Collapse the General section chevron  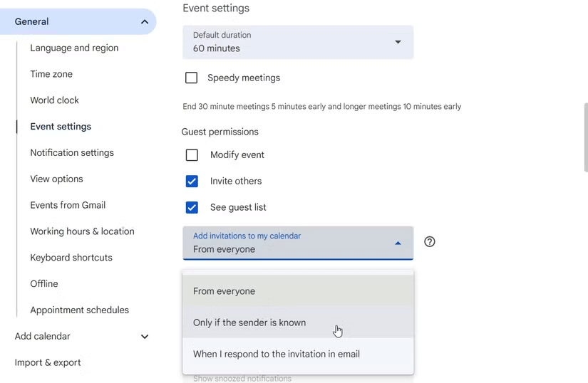(145, 22)
